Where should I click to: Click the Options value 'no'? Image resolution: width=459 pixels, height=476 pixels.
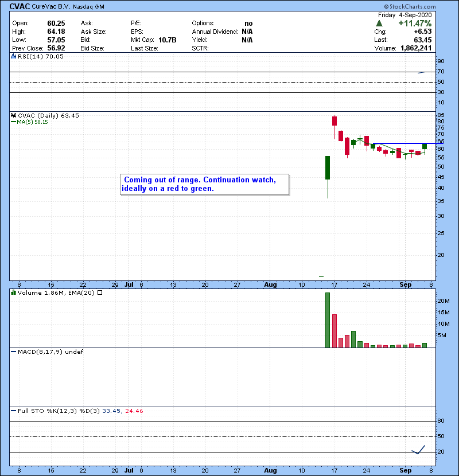click(248, 24)
